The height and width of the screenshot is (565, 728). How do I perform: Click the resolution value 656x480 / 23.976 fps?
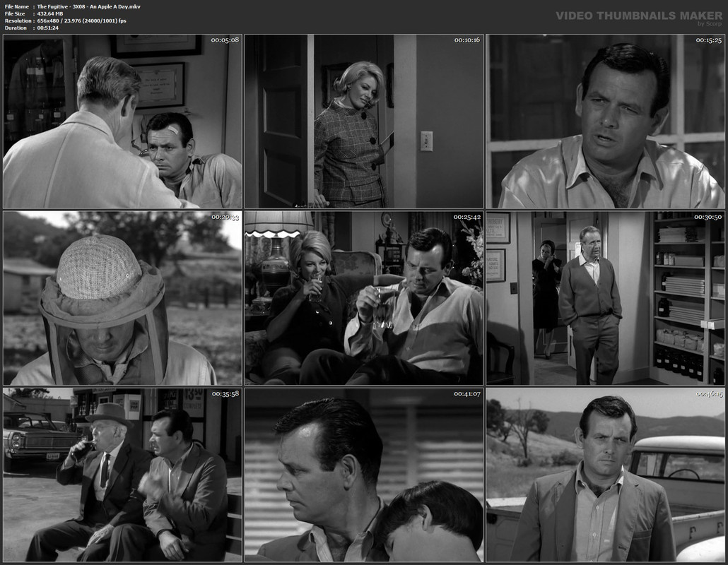tap(82, 21)
